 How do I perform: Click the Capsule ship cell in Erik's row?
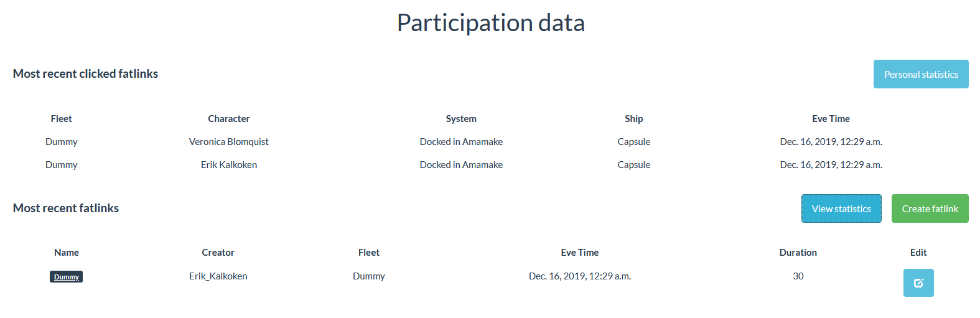633,165
